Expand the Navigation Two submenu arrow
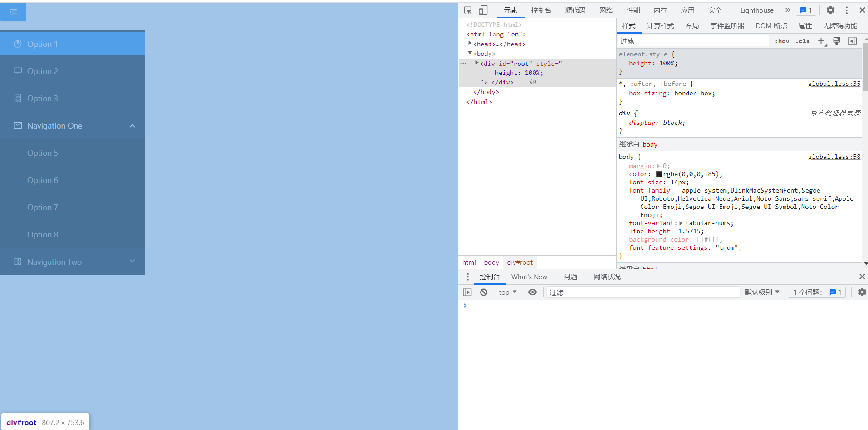The height and width of the screenshot is (430, 868). [132, 261]
